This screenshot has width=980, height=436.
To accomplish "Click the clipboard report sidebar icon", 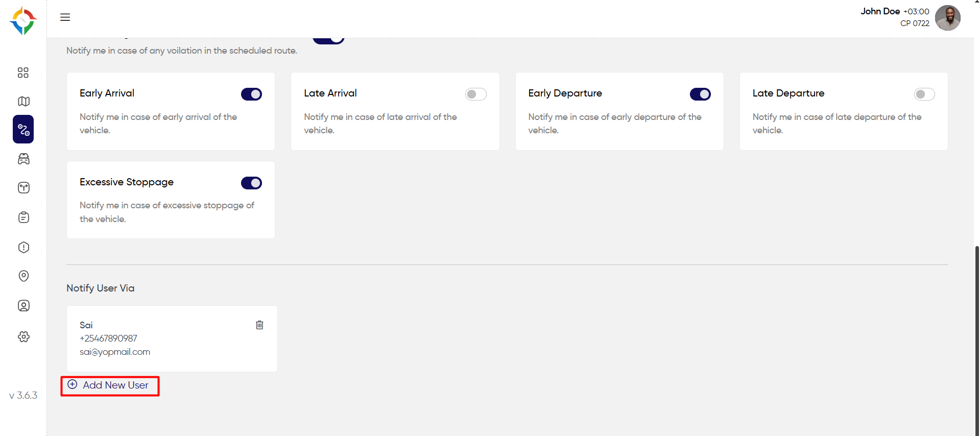I will click(x=23, y=217).
